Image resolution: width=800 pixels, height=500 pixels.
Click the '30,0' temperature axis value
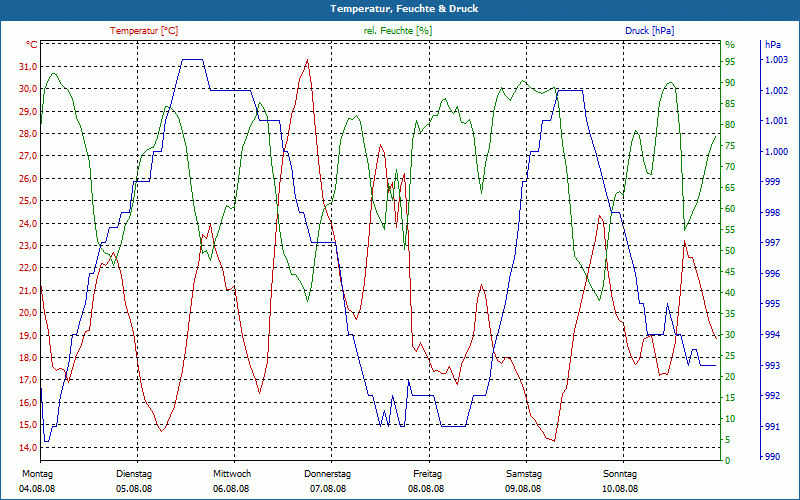[x=29, y=89]
